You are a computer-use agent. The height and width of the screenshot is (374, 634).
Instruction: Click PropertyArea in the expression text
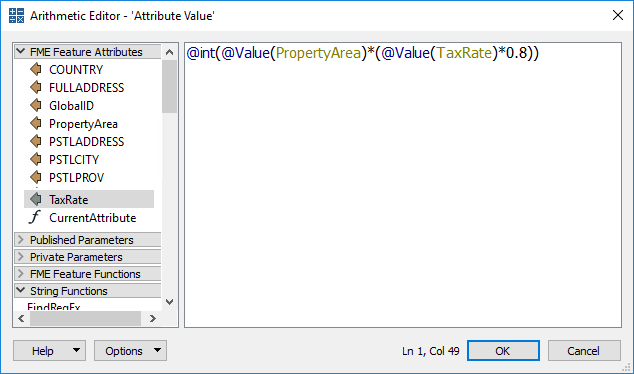click(318, 53)
